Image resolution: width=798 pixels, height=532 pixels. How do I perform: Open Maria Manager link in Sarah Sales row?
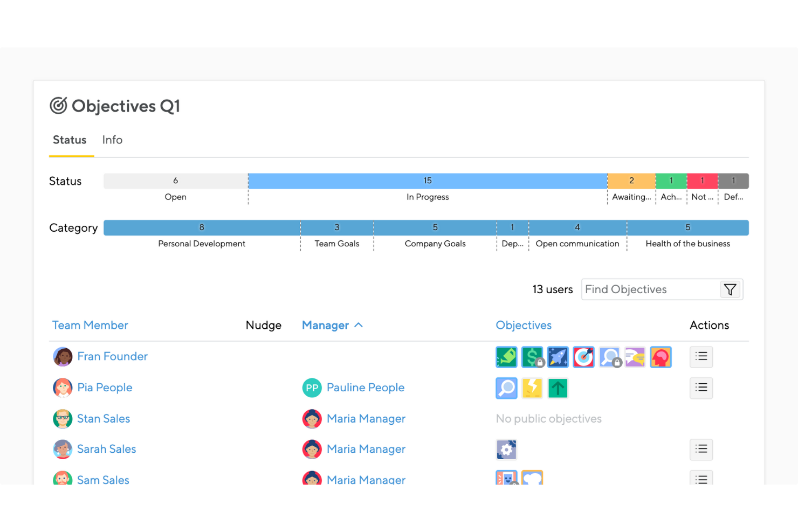coord(366,449)
